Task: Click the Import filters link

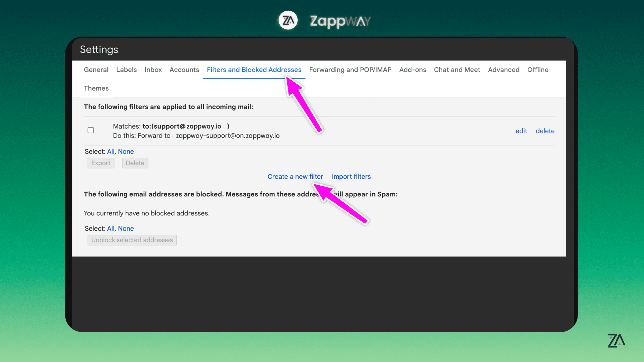Action: [x=351, y=176]
